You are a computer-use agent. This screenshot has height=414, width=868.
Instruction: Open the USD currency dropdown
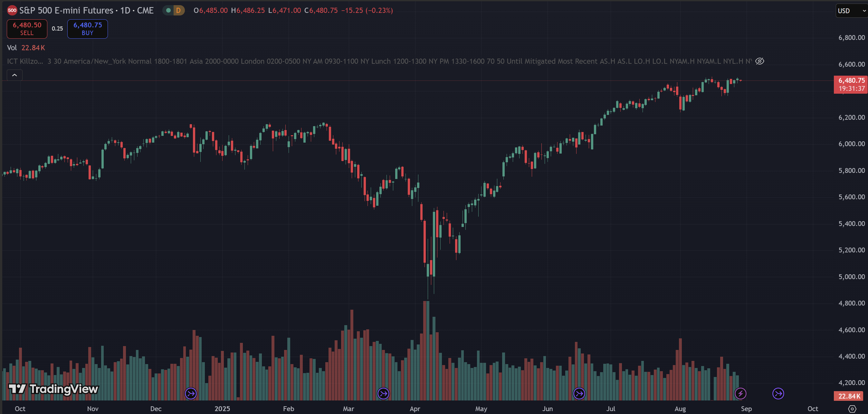tap(851, 11)
